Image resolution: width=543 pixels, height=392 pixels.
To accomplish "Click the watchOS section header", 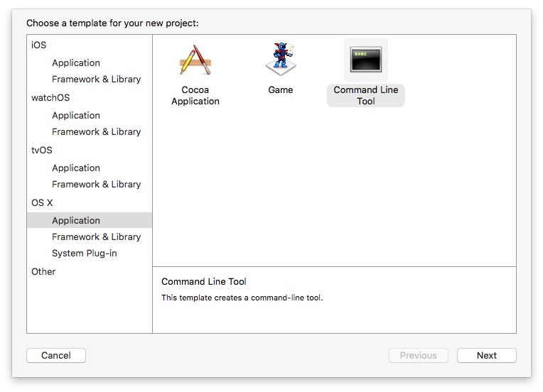I will [50, 97].
